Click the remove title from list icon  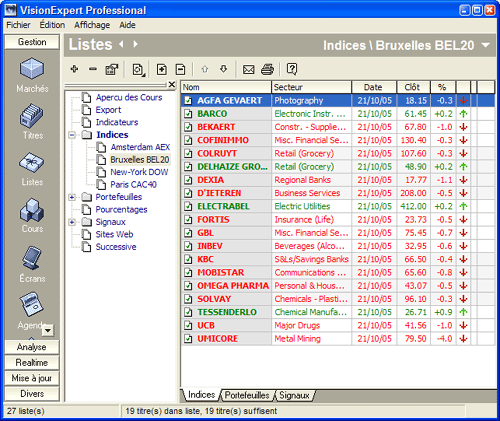(180, 69)
